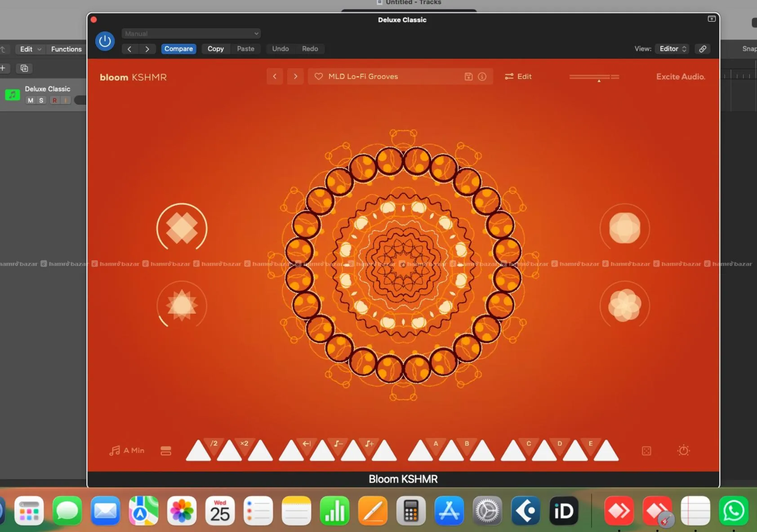Viewport: 757px width, 532px height.
Task: Open the View Editor dropdown
Action: (x=672, y=49)
